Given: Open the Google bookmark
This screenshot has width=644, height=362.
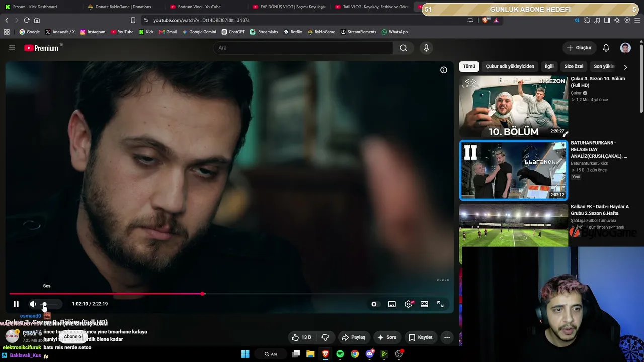Looking at the screenshot, I should (30, 32).
